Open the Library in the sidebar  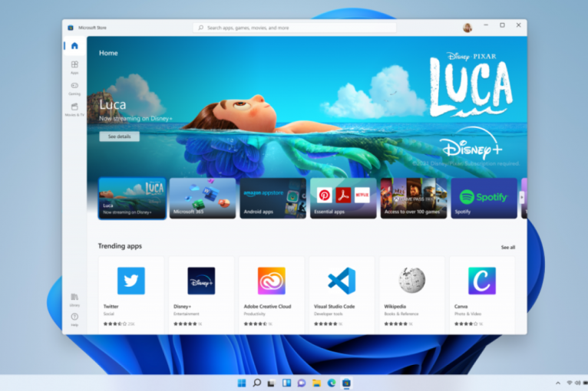74,300
